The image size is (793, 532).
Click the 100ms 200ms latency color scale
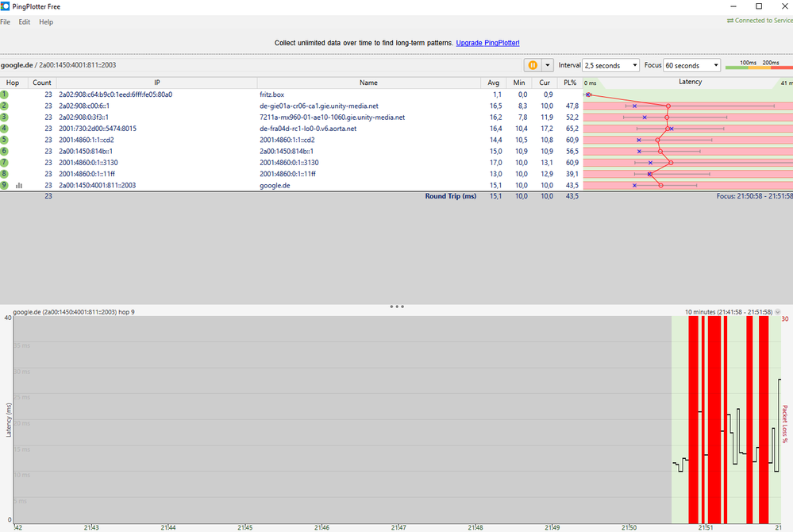point(759,64)
